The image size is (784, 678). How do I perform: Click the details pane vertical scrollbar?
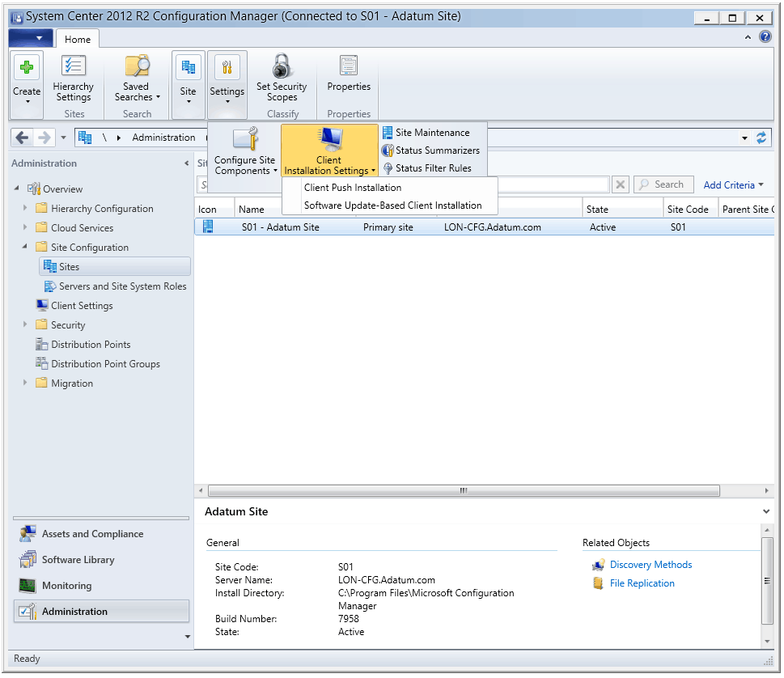click(766, 581)
